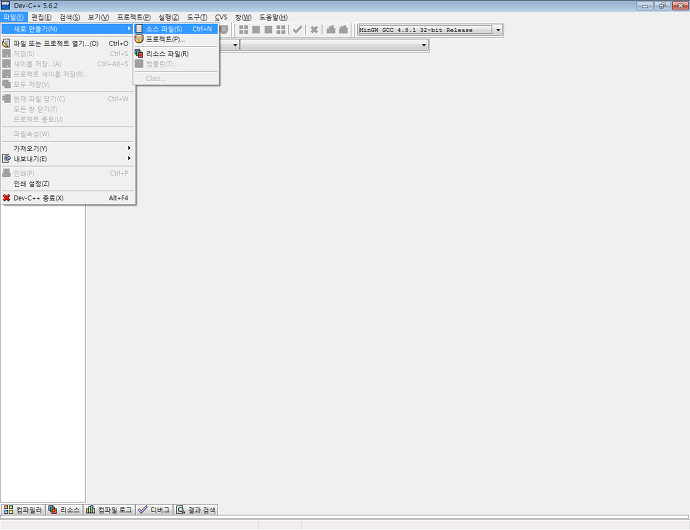Open the MinGW GCC compiler set dropdown

click(498, 30)
